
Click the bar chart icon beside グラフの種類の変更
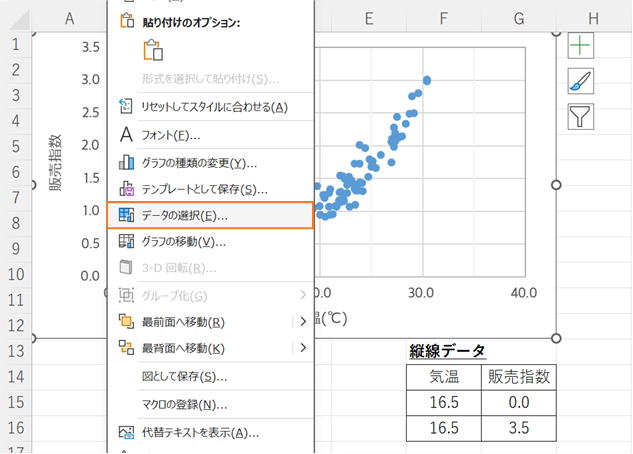pos(126,162)
